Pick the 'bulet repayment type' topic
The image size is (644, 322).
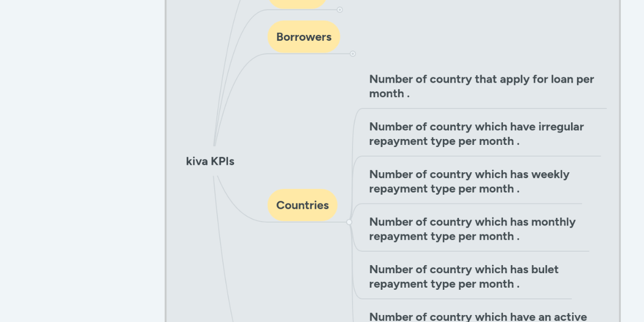[464, 276]
